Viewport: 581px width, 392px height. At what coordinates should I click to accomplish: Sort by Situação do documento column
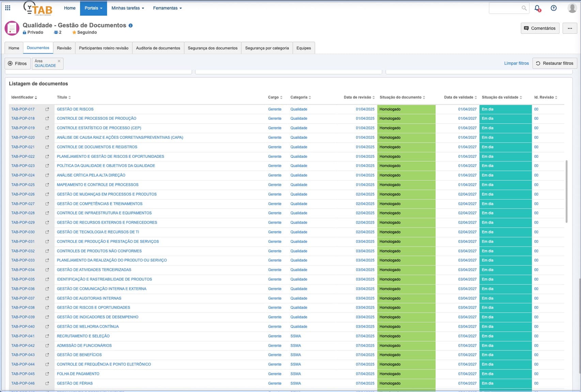click(x=402, y=97)
